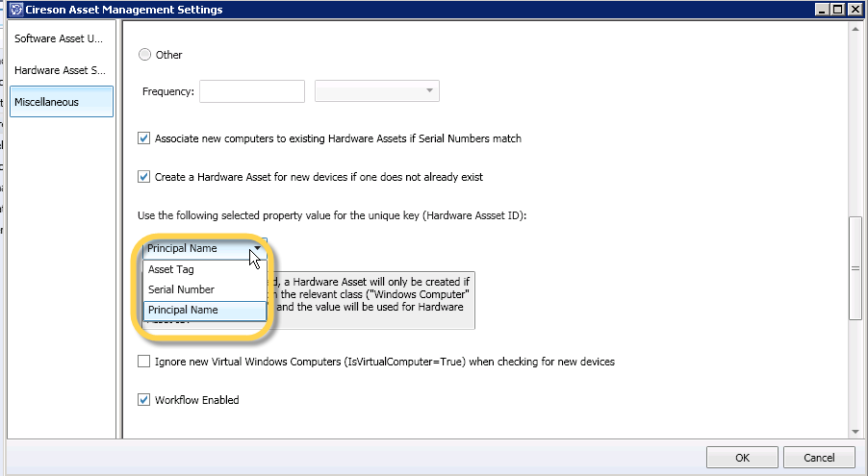
Task: Switch to the Hardware Asset settings tab
Action: [61, 70]
